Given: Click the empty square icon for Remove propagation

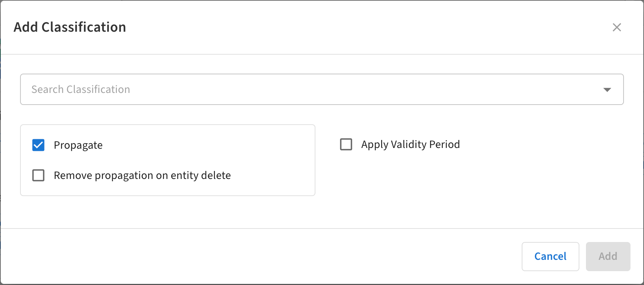Looking at the screenshot, I should point(38,175).
